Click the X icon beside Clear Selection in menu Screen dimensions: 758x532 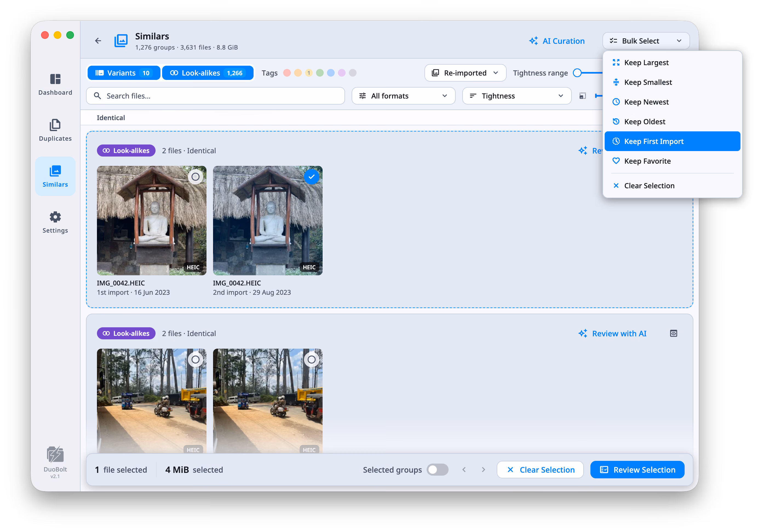click(x=616, y=186)
